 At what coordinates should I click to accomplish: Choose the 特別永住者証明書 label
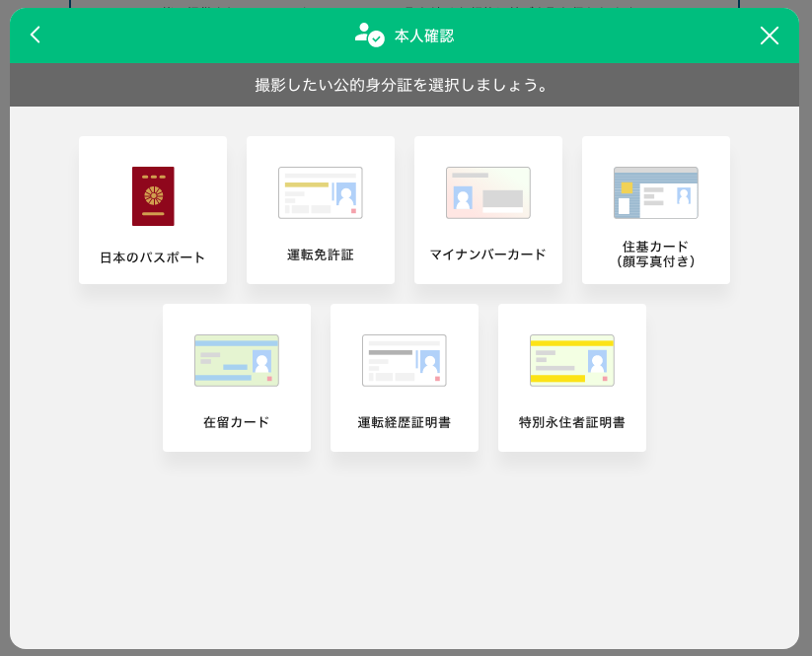pos(571,422)
